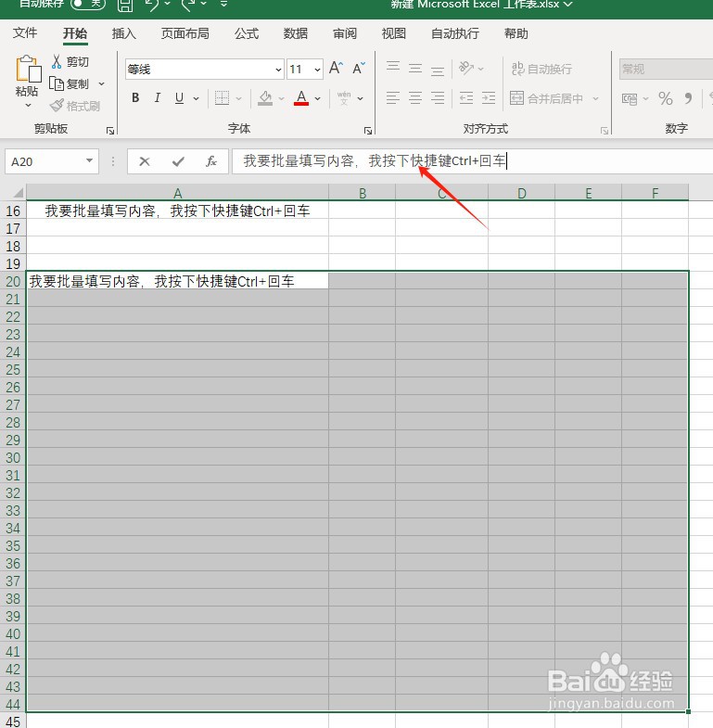
Task: Click the Save disk icon
Action: [x=125, y=6]
